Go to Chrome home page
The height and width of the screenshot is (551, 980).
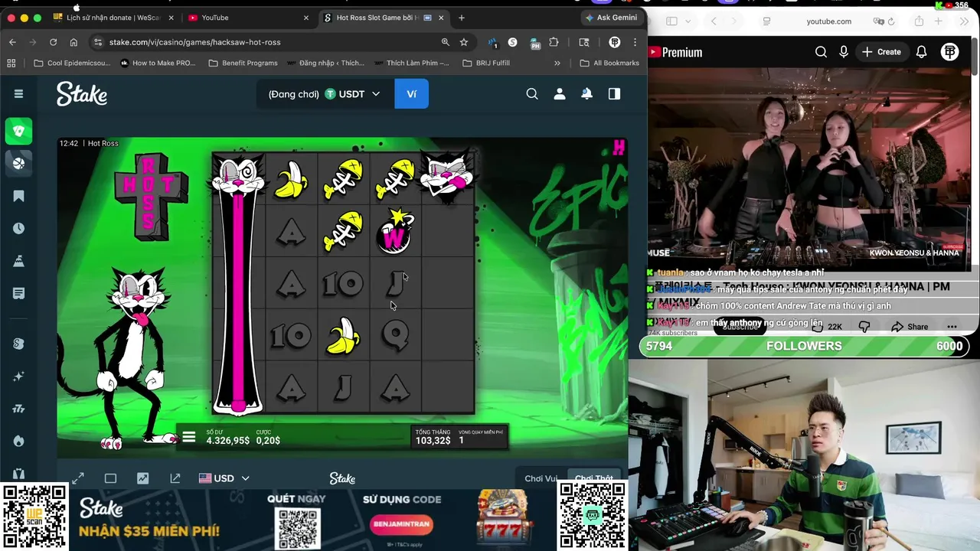pos(73,42)
